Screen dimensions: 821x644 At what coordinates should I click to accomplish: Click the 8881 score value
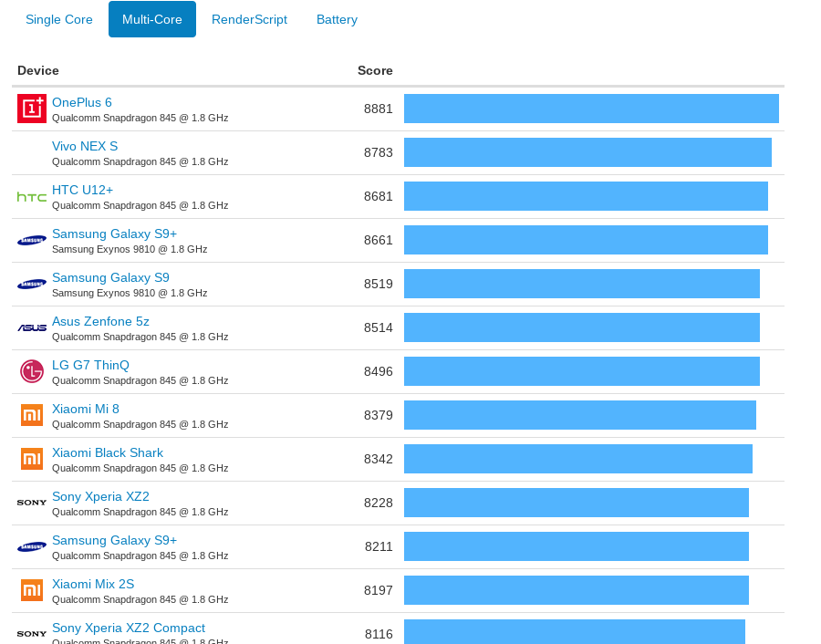[x=378, y=109]
